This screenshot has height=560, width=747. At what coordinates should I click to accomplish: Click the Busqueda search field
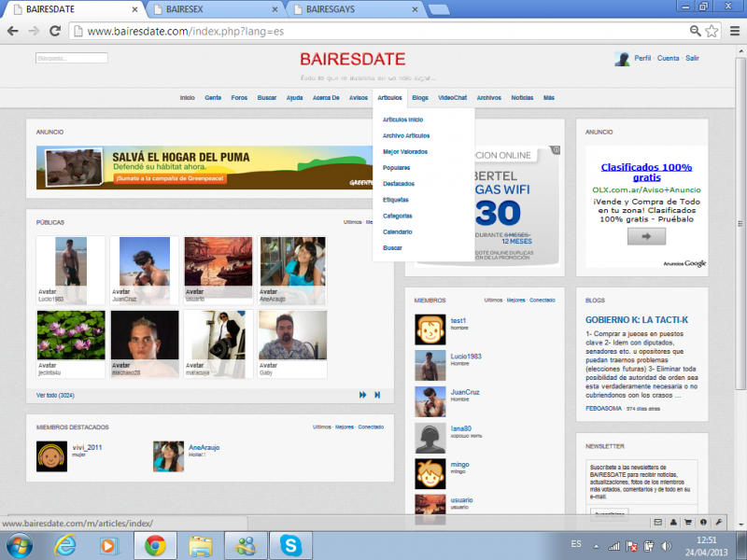[x=72, y=58]
